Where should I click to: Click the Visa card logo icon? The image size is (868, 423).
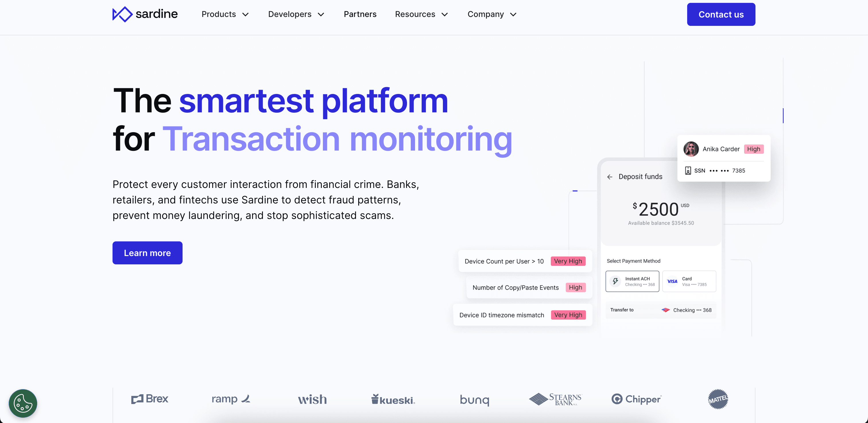[672, 281]
